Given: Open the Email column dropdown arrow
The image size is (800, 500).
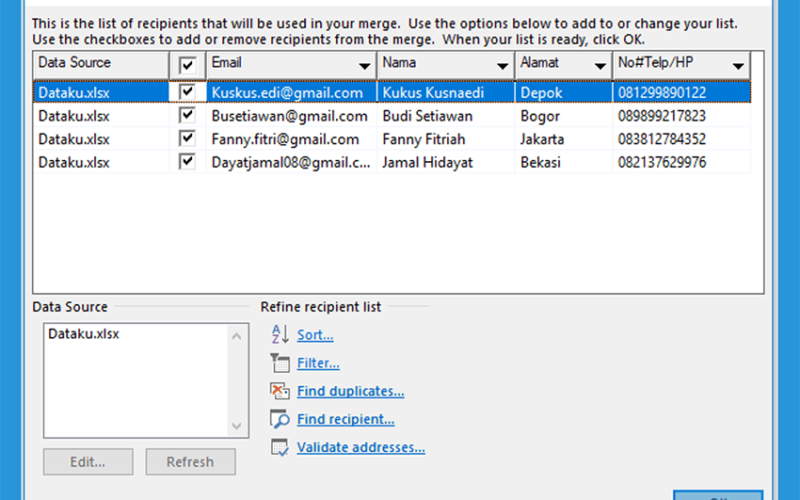Looking at the screenshot, I should click(364, 66).
